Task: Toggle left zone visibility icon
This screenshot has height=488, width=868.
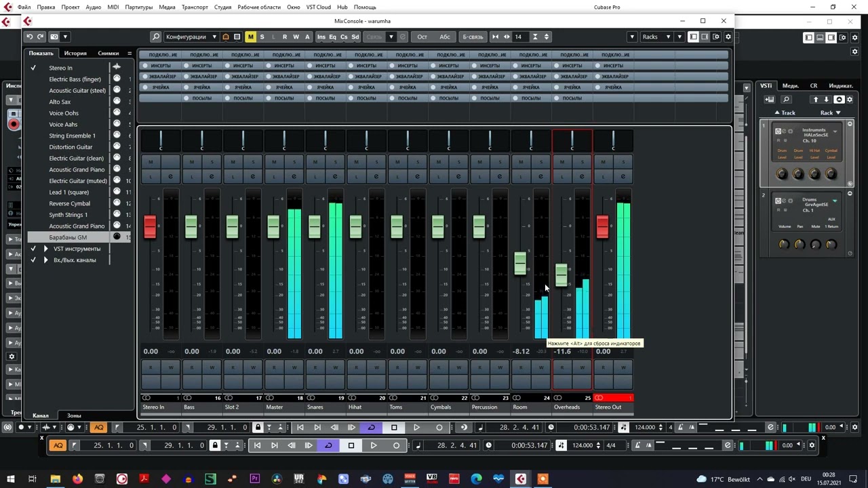Action: pyautogui.click(x=693, y=37)
